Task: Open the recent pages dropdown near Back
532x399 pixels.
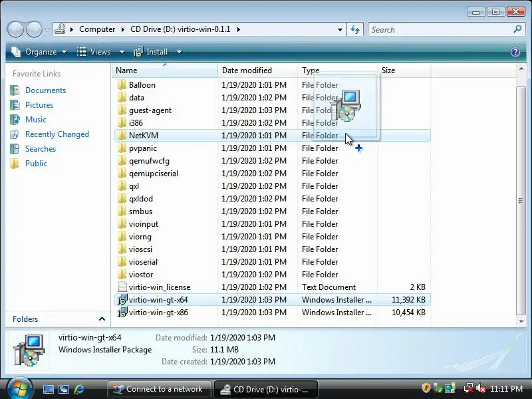Action: [x=47, y=30]
